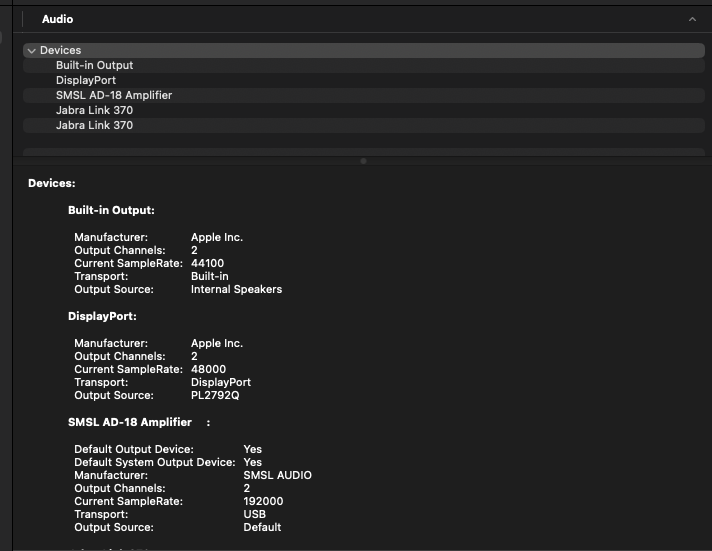Click the 'Built-in' transport value

click(210, 276)
